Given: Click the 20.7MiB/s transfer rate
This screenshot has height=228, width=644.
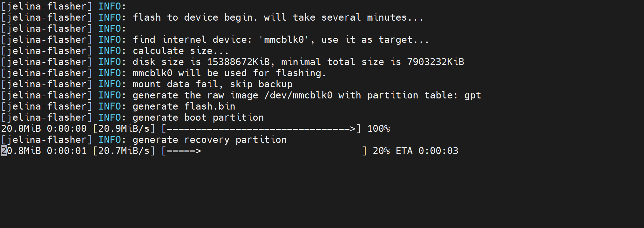Looking at the screenshot, I should (124, 151).
